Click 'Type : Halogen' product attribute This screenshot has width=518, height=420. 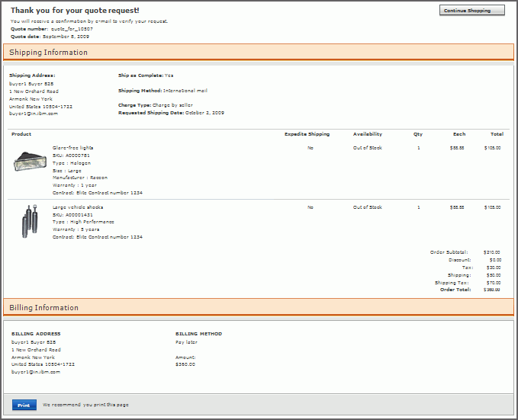(72, 163)
